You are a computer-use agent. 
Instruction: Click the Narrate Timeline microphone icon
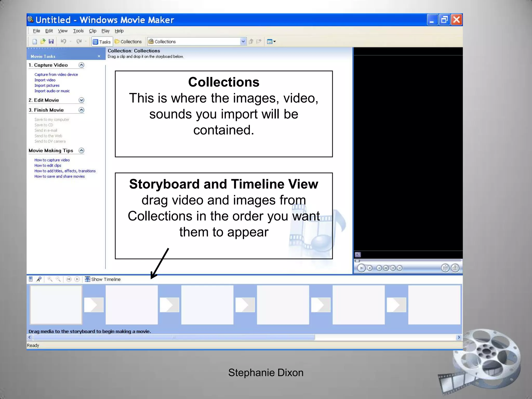[x=39, y=279]
